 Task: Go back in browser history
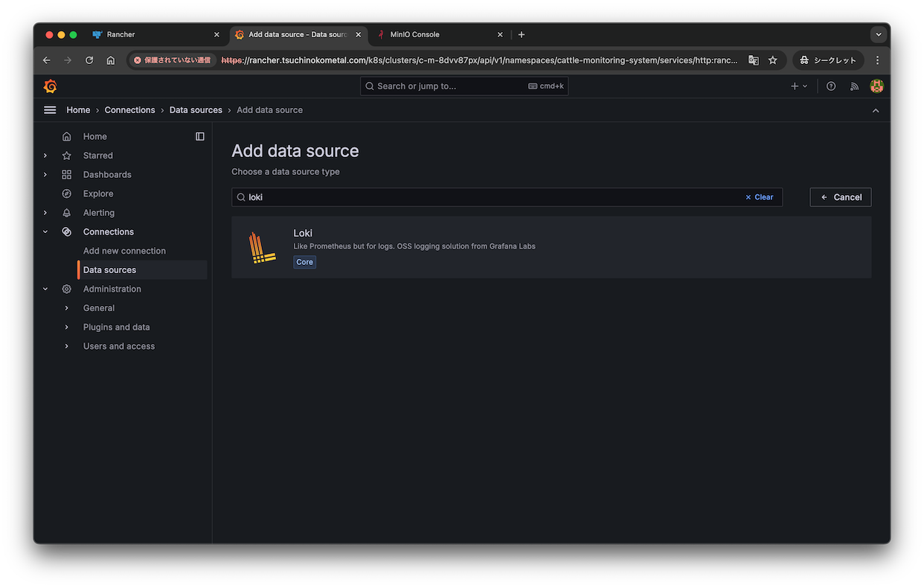click(x=47, y=60)
